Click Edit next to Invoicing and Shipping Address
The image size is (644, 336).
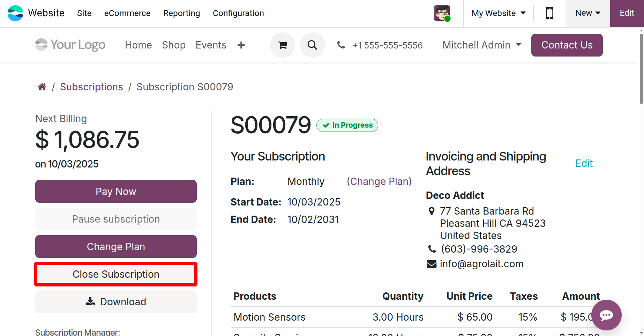pyautogui.click(x=584, y=163)
